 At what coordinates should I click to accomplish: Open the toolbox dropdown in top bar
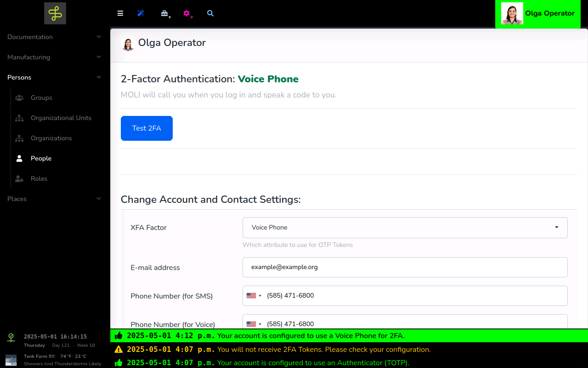165,14
